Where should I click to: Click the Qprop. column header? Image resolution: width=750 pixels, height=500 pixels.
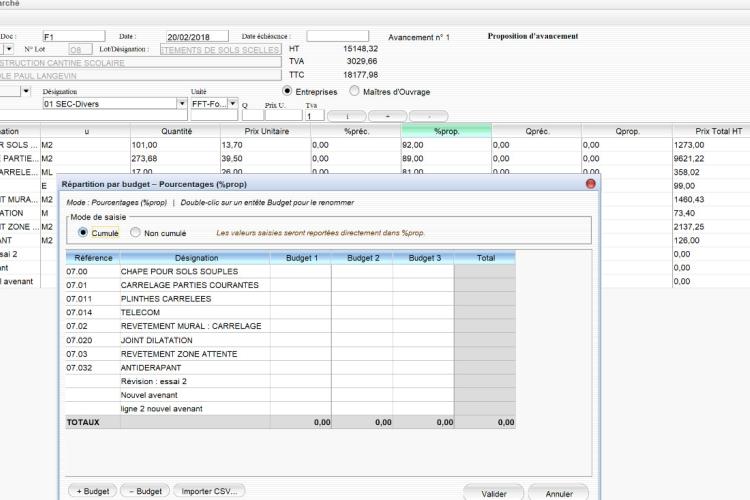627,131
